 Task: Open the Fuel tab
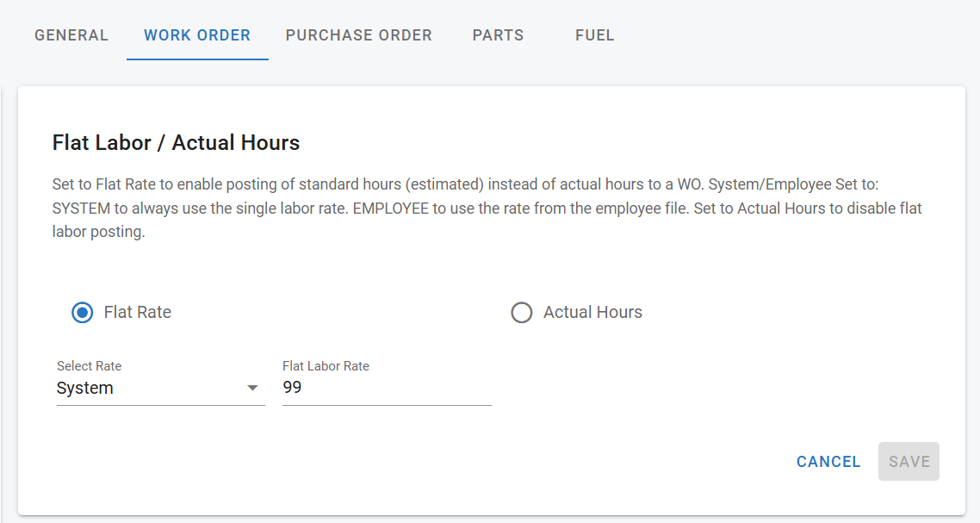[x=595, y=35]
